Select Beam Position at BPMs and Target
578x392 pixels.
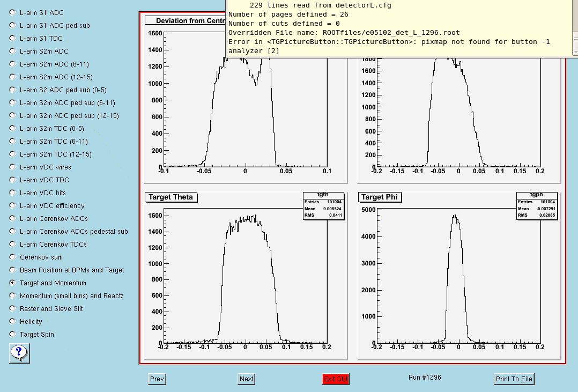(12, 270)
